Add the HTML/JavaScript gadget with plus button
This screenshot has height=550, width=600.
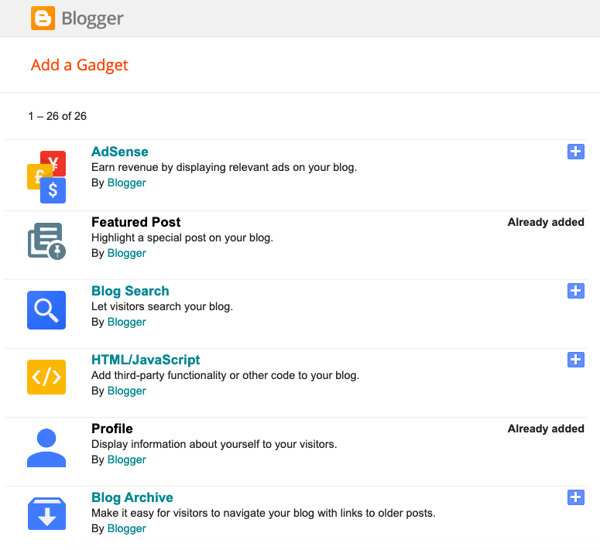click(576, 360)
